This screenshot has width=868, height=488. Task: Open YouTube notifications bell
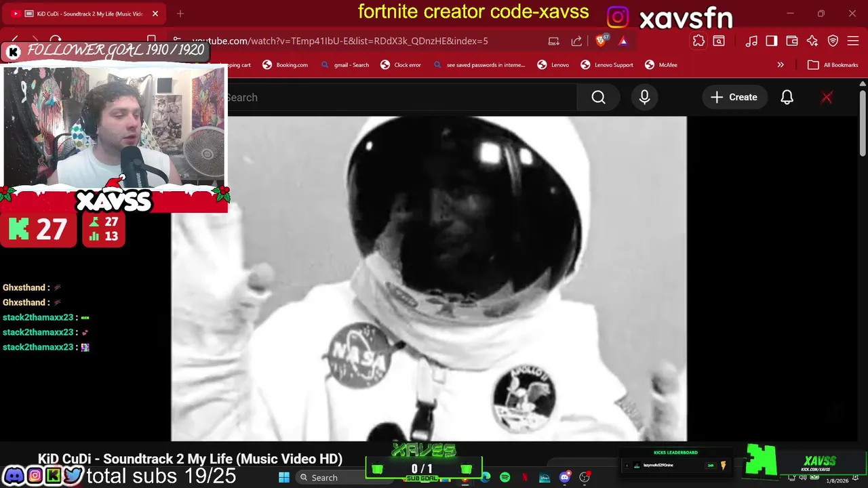[x=787, y=98]
